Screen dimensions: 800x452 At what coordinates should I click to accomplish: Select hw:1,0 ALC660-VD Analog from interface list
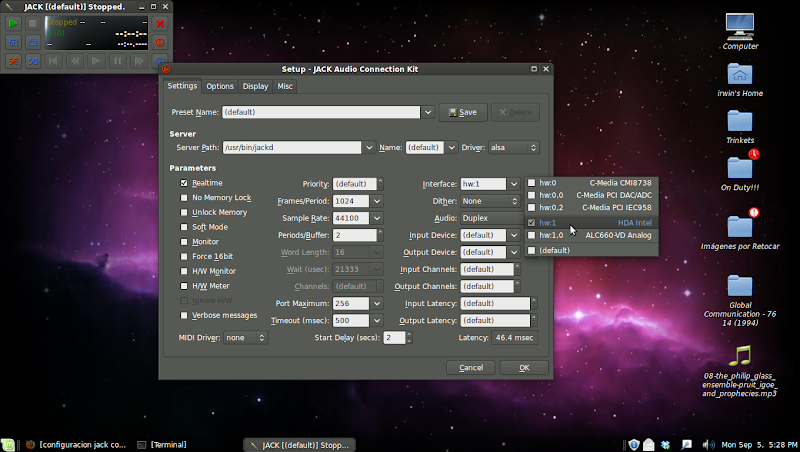point(590,236)
